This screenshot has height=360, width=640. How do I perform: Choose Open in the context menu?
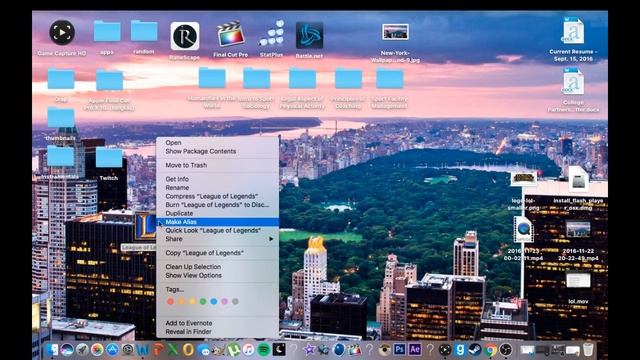pyautogui.click(x=218, y=142)
